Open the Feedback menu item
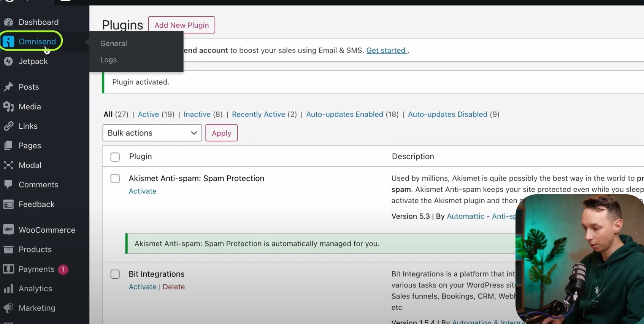 coord(37,204)
